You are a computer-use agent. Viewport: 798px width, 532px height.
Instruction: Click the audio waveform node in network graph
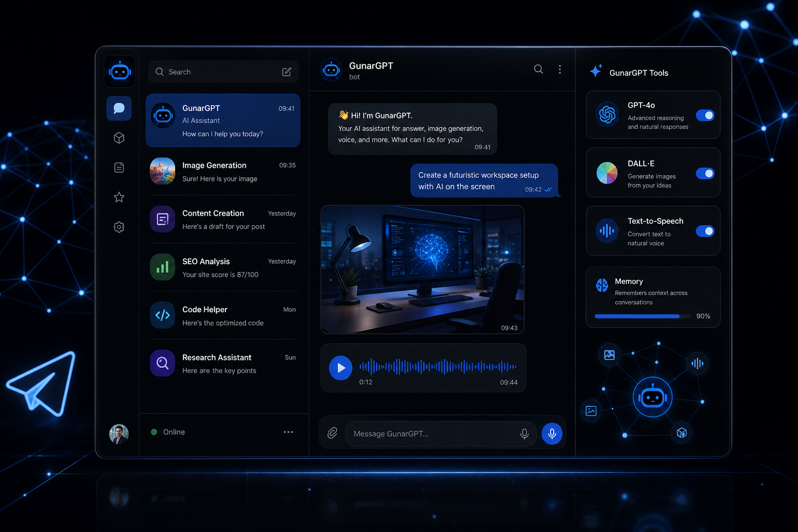(x=697, y=363)
